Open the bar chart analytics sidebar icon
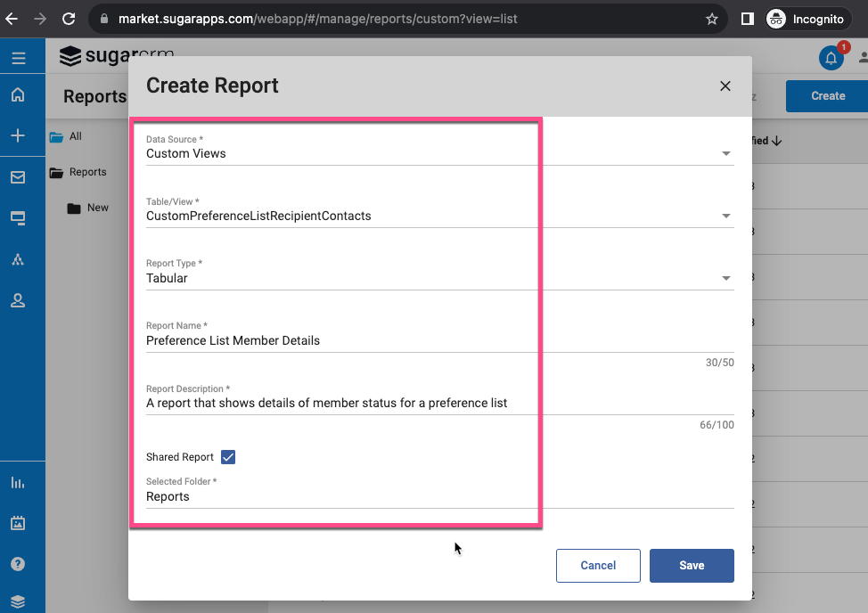The height and width of the screenshot is (613, 868). [18, 483]
